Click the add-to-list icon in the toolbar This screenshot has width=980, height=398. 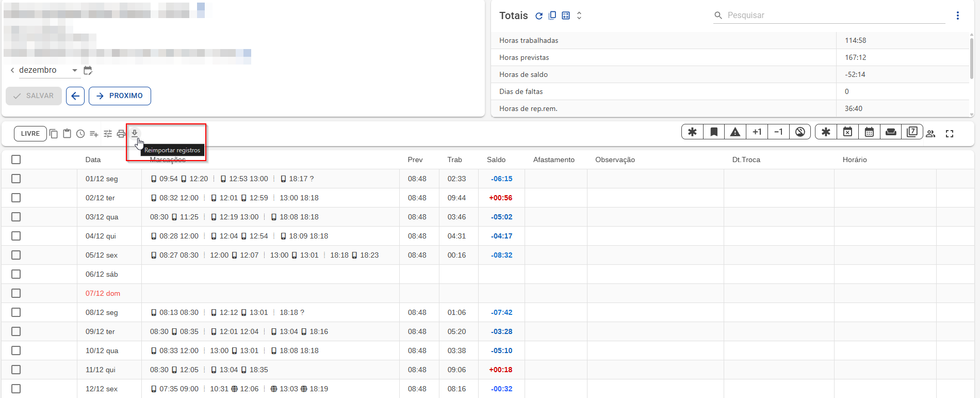[x=94, y=134]
